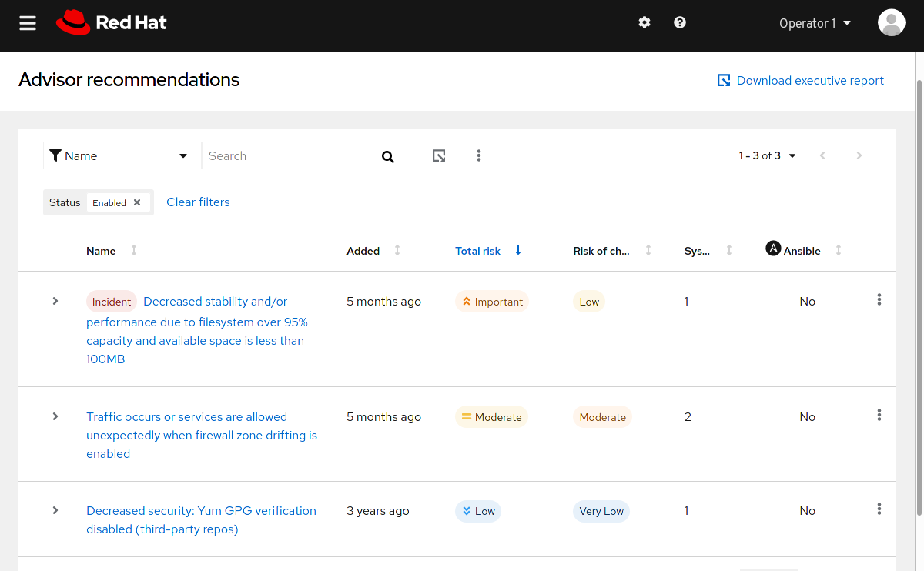The height and width of the screenshot is (571, 924).
Task: Click the search magnifier button
Action: 388,156
